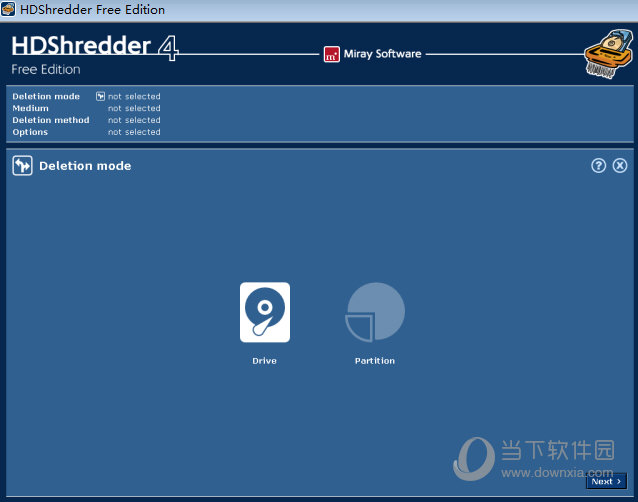638x502 pixels.
Task: Click the Miray Software text
Action: coord(382,54)
